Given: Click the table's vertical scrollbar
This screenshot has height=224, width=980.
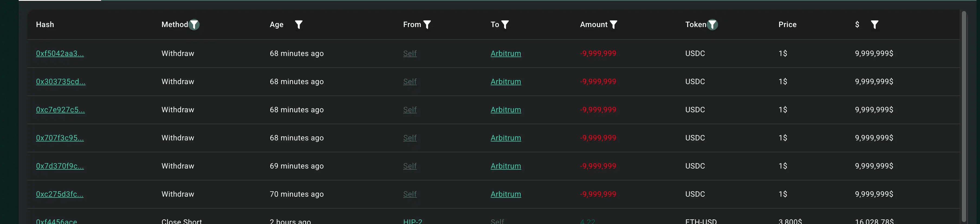Looking at the screenshot, I should click(964, 114).
